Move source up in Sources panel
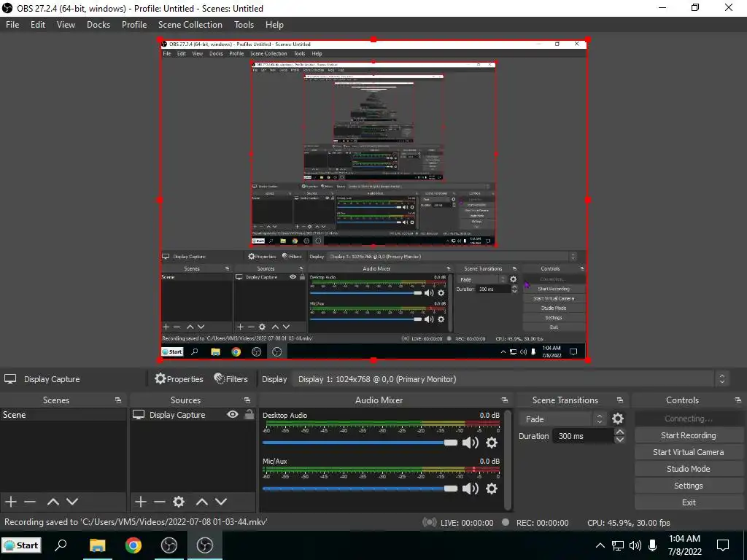Viewport: 747px width, 560px height. pyautogui.click(x=202, y=502)
